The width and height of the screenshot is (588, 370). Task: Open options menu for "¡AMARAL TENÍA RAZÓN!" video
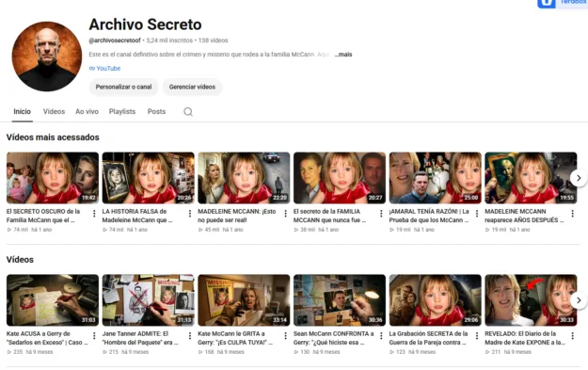tap(477, 214)
